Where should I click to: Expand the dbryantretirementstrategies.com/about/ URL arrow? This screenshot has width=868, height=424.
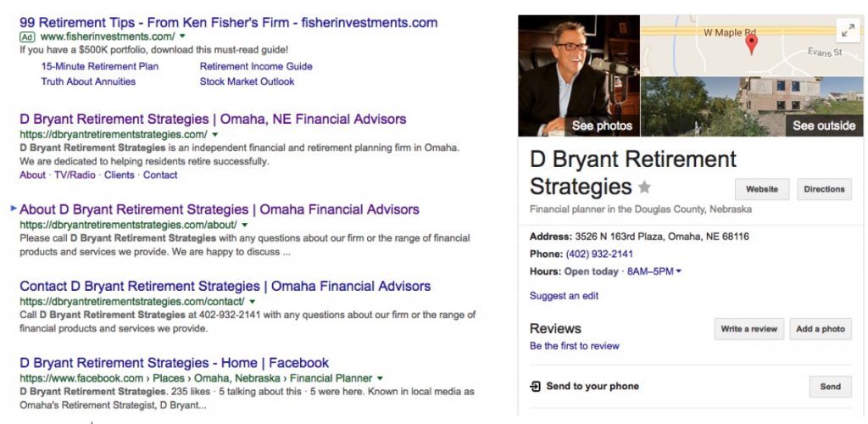coord(245,225)
